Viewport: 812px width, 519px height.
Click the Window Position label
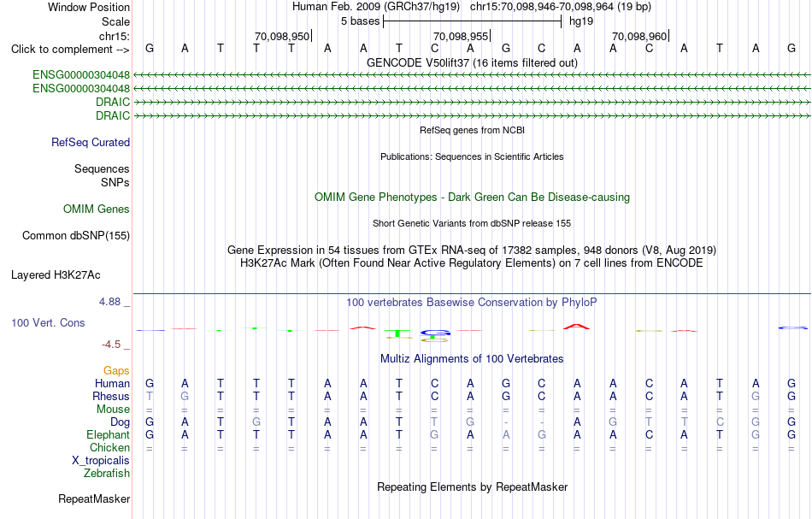(89, 7)
